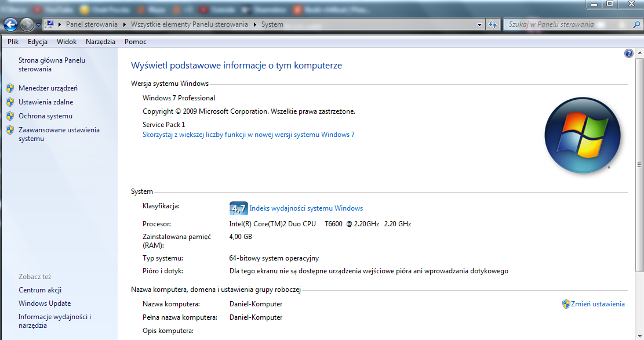Maximize the System window
The height and width of the screenshot is (340, 644).
610,3
